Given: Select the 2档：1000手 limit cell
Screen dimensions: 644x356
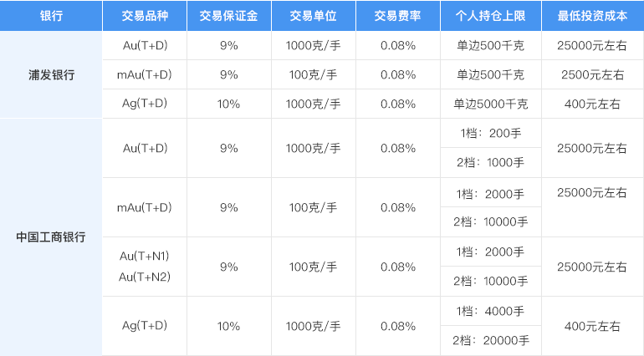Looking at the screenshot, I should point(491,163).
